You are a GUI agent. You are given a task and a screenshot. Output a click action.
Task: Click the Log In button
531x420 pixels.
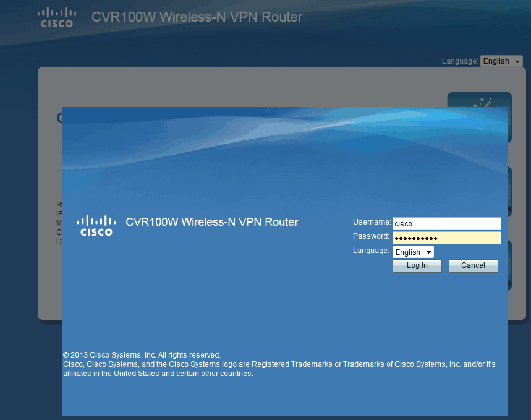coord(417,266)
